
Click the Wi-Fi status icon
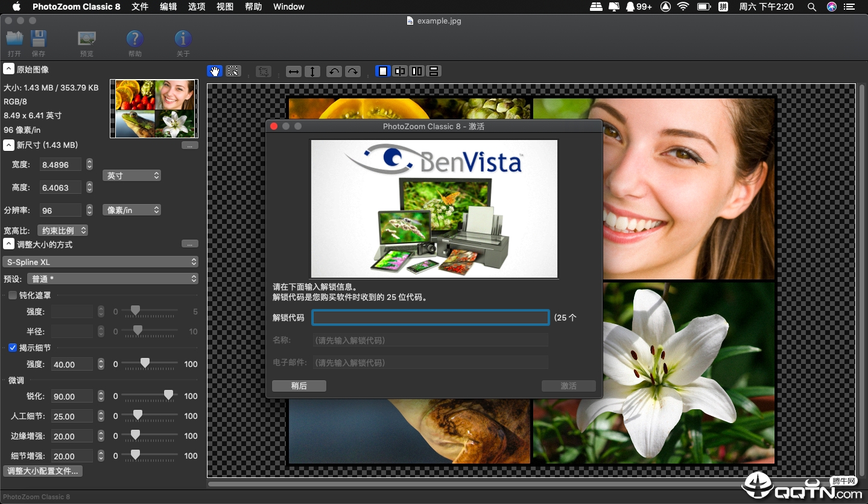coord(683,7)
